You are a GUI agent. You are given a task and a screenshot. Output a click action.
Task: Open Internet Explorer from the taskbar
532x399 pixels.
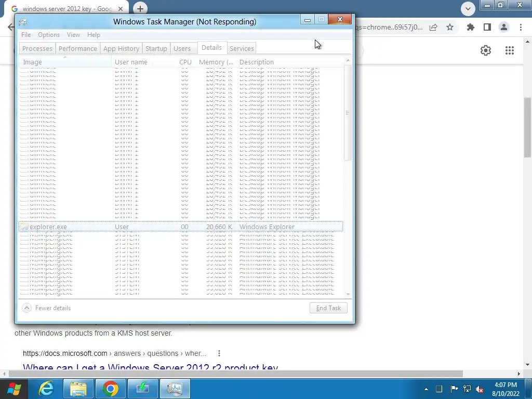point(46,389)
